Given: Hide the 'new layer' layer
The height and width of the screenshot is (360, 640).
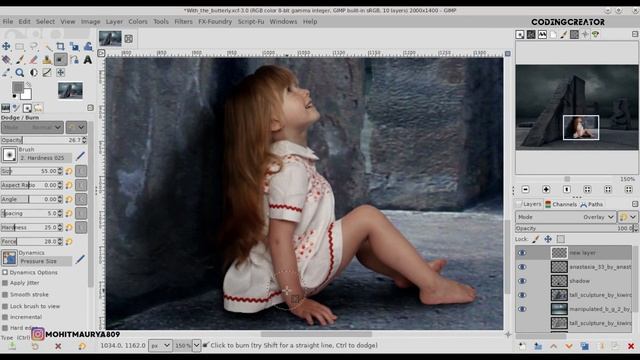Looking at the screenshot, I should click(x=522, y=253).
